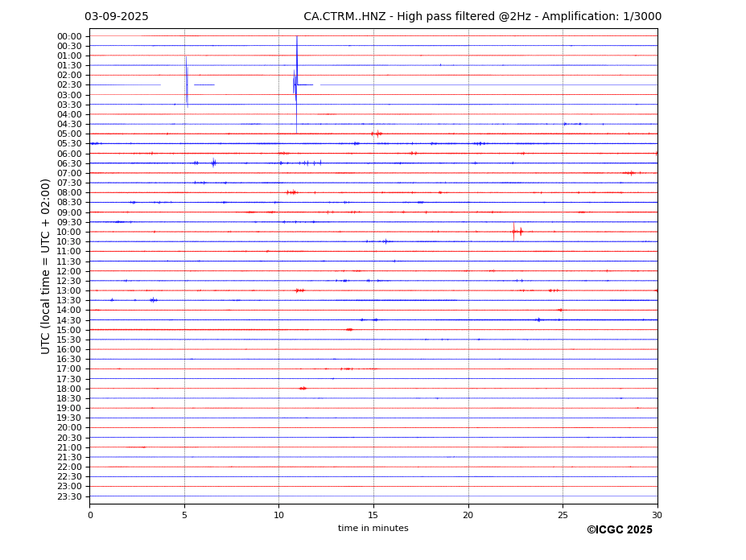Click the red burst on 08:00 trace near minute 10
The width and height of the screenshot is (746, 560).
[291, 192]
